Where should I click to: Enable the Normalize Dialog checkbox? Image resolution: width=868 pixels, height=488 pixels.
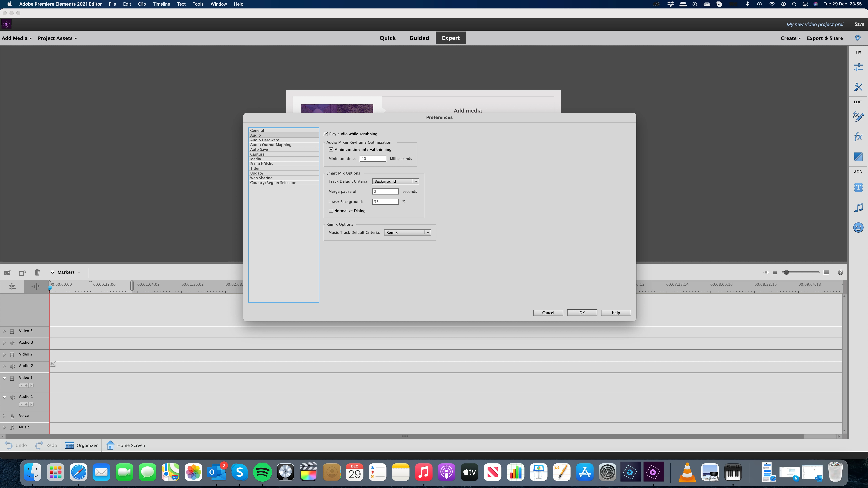click(x=331, y=211)
